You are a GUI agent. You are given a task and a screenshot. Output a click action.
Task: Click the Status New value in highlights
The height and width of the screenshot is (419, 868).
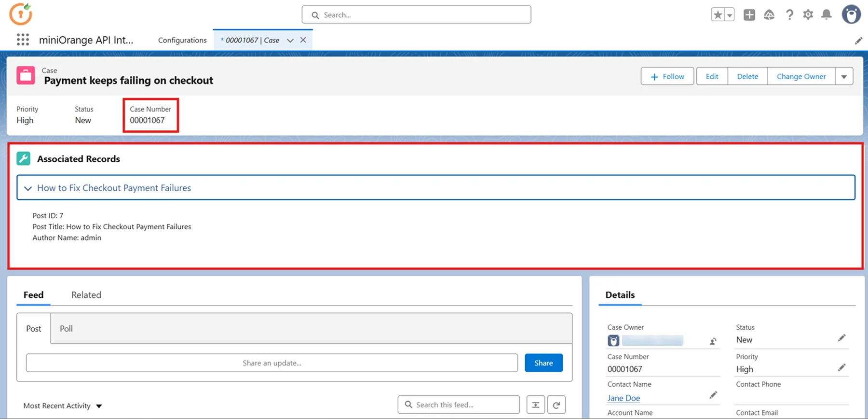coord(83,120)
